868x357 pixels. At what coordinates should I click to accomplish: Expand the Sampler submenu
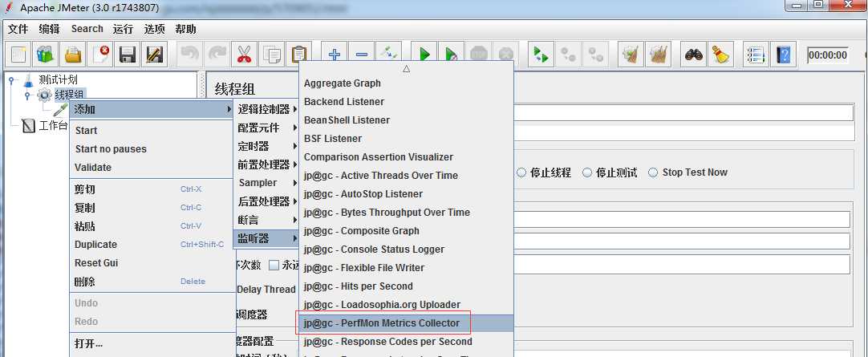266,183
